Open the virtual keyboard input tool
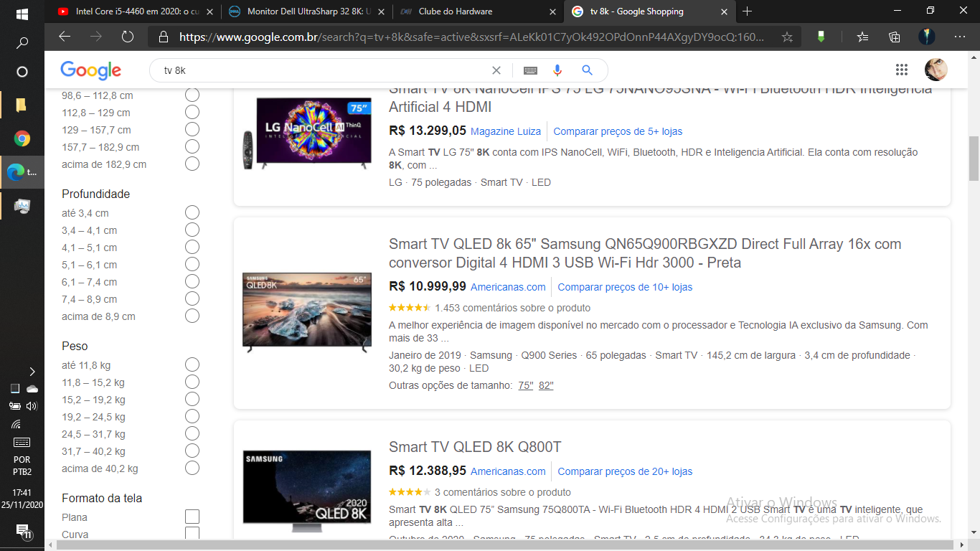Screen dimensions: 980x551 [530, 70]
